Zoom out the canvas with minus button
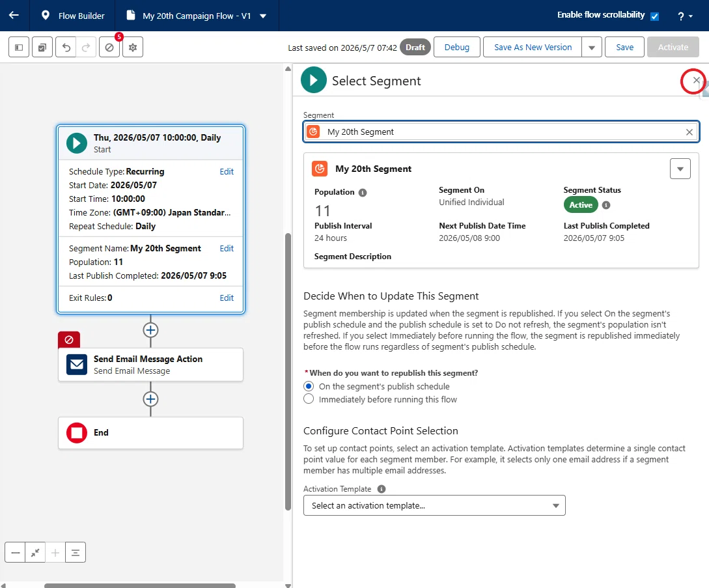This screenshot has width=709, height=588. point(16,552)
